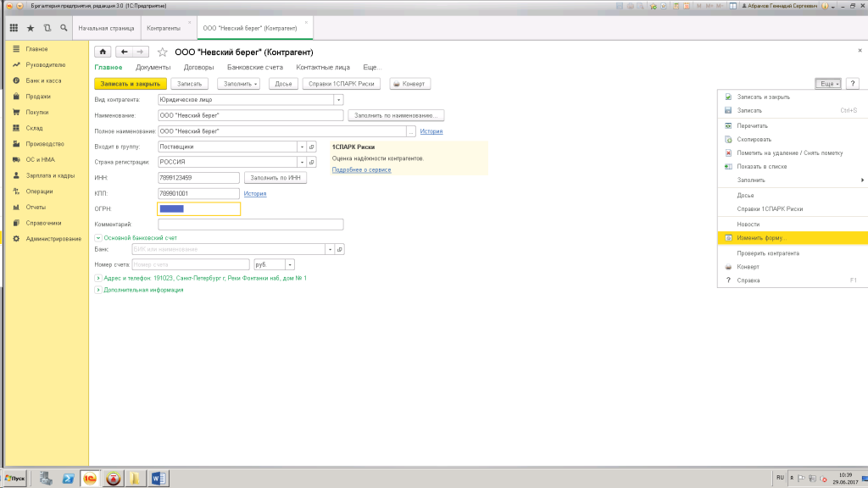The height and width of the screenshot is (488, 868).
Task: Open country РОССИЯ with open-button icon
Action: 312,162
